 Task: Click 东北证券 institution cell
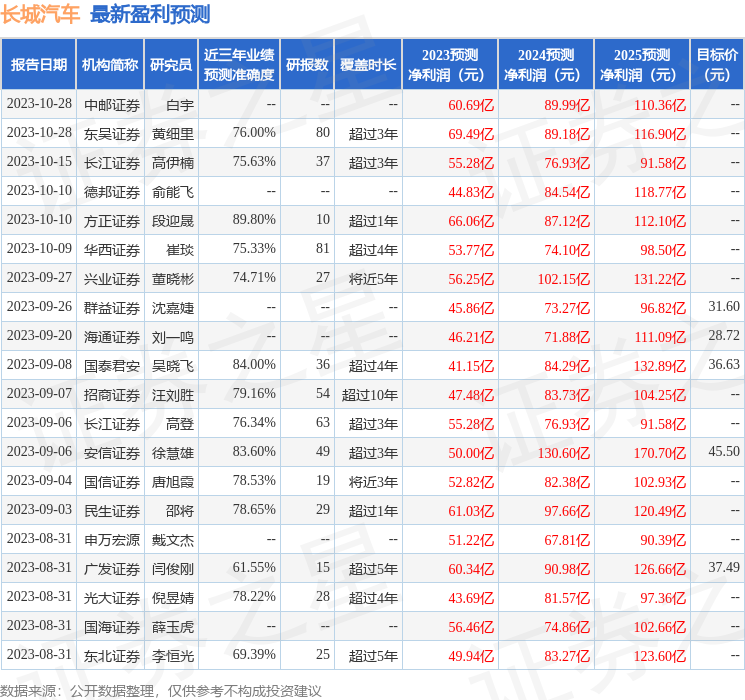point(112,656)
